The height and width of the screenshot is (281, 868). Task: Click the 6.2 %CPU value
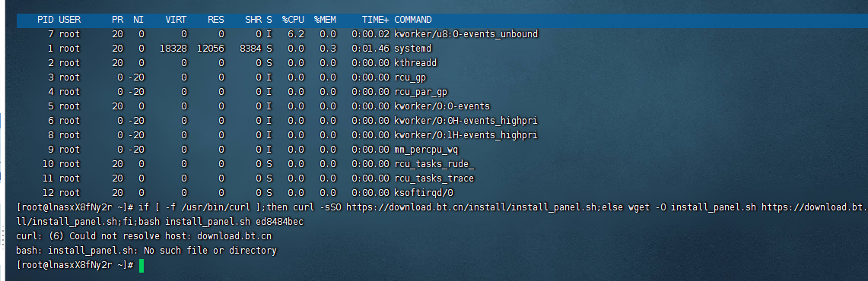(296, 34)
